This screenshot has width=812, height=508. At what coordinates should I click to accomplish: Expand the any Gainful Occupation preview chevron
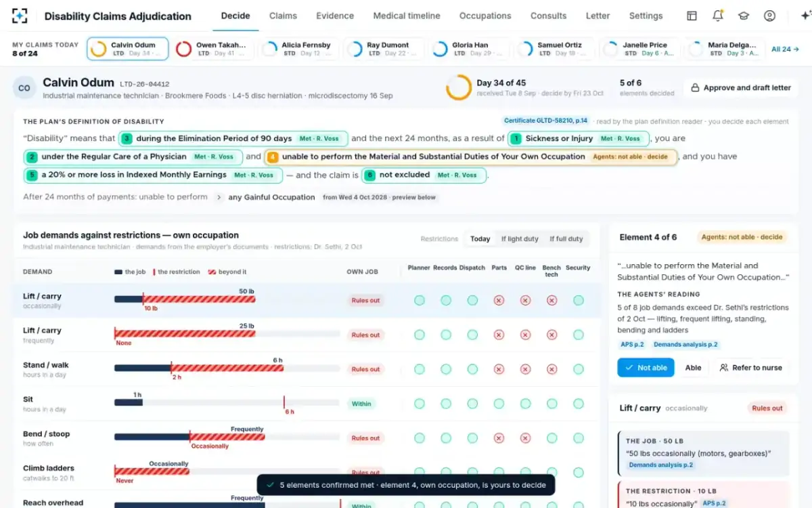(219, 198)
